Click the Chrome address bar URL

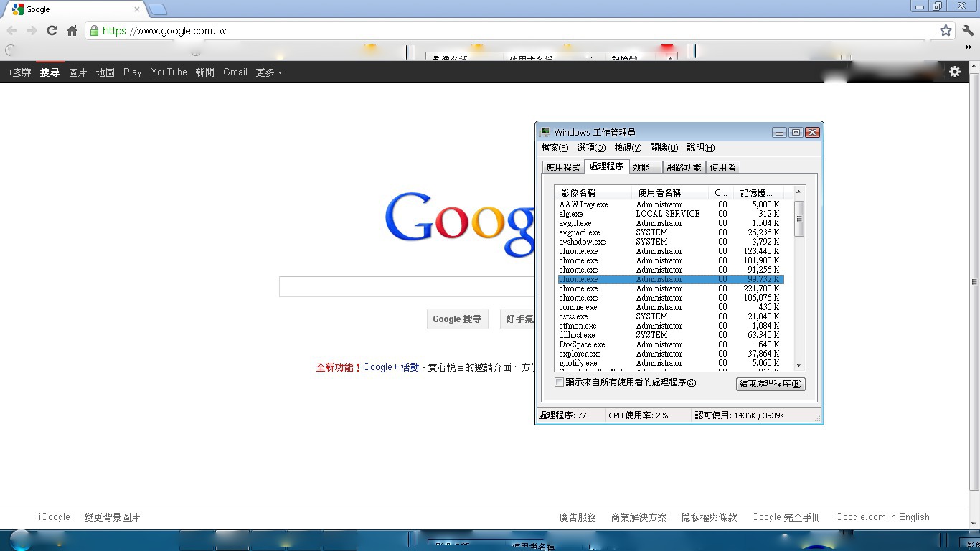point(164,31)
